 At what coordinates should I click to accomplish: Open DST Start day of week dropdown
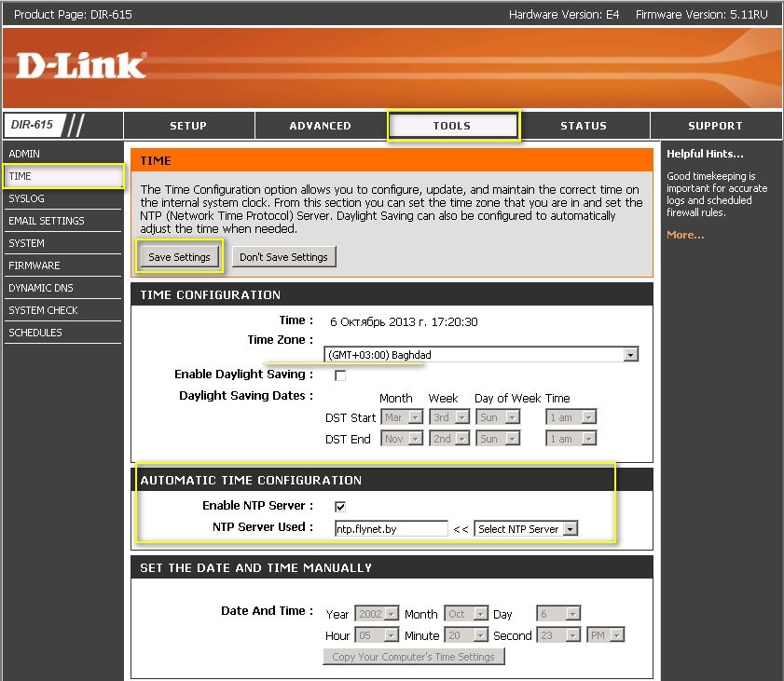coord(498,417)
